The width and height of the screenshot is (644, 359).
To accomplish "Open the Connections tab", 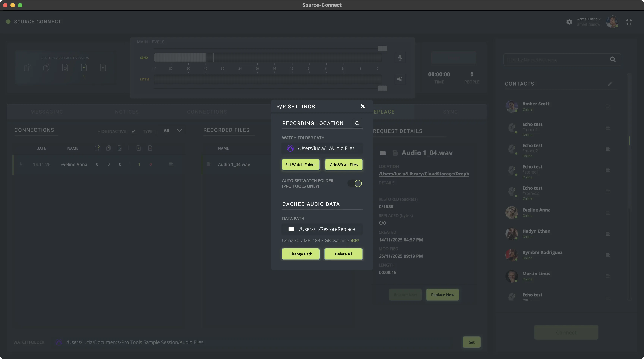I will pyautogui.click(x=207, y=112).
